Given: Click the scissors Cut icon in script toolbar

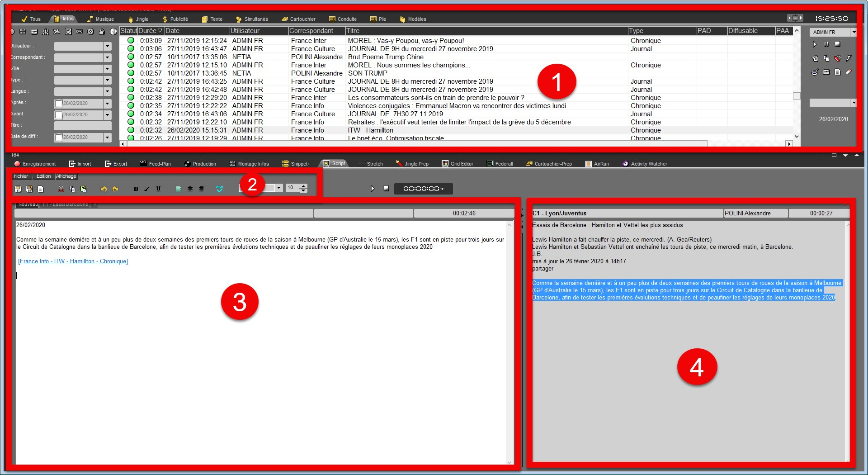Looking at the screenshot, I should coord(61,189).
